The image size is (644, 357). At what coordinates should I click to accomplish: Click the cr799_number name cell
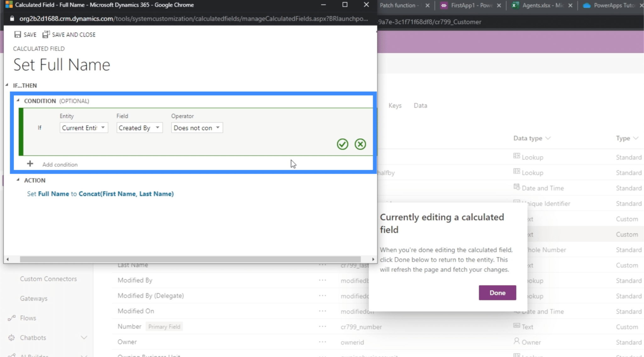point(361,327)
